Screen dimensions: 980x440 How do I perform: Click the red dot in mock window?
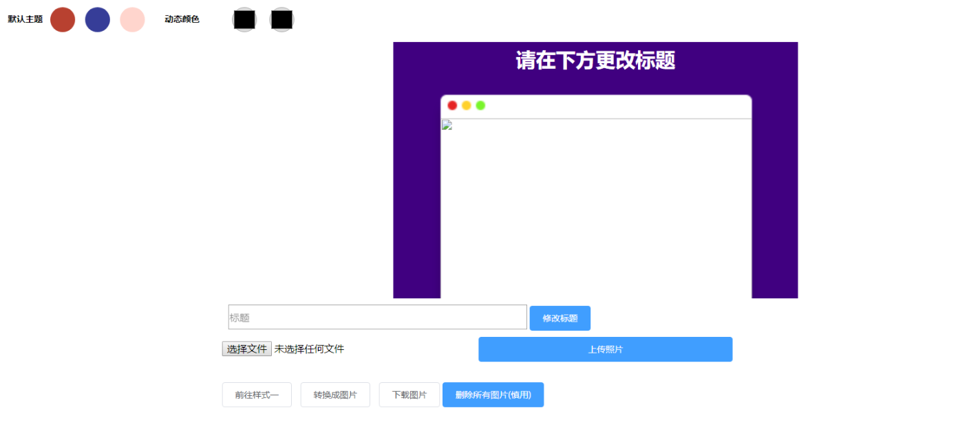click(452, 105)
